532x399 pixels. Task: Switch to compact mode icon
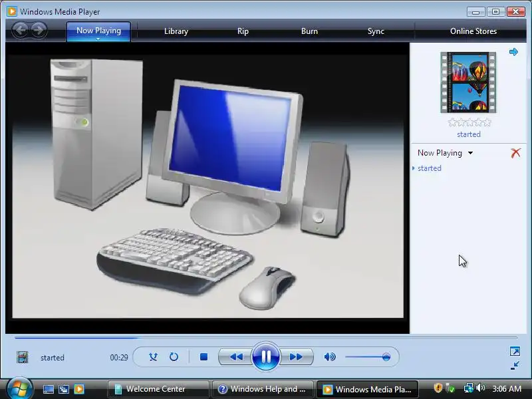click(514, 365)
